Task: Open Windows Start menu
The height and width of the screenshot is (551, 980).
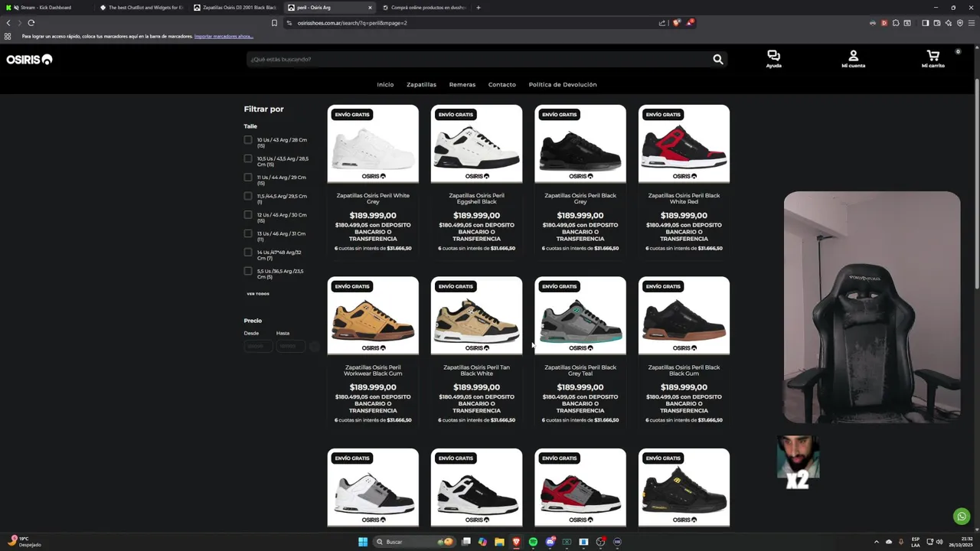Action: click(363, 542)
